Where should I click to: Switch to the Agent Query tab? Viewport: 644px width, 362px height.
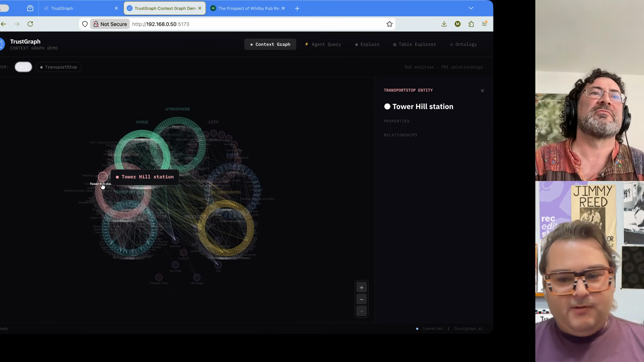323,44
